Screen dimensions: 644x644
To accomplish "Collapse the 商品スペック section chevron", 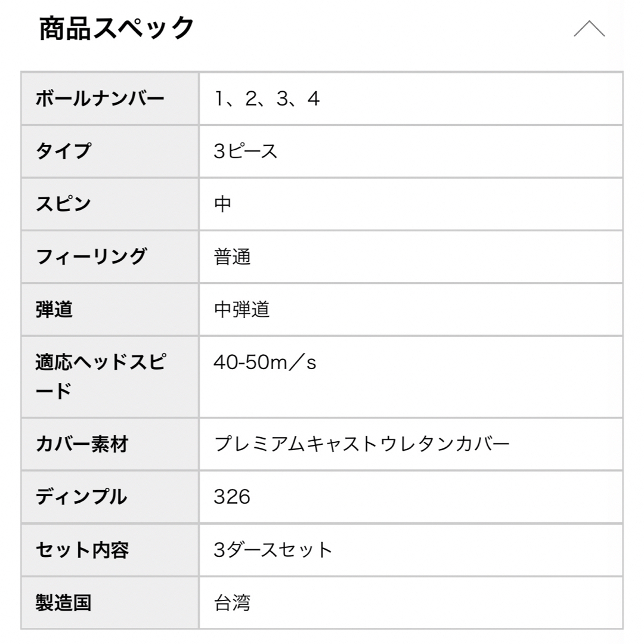I will pyautogui.click(x=589, y=29).
